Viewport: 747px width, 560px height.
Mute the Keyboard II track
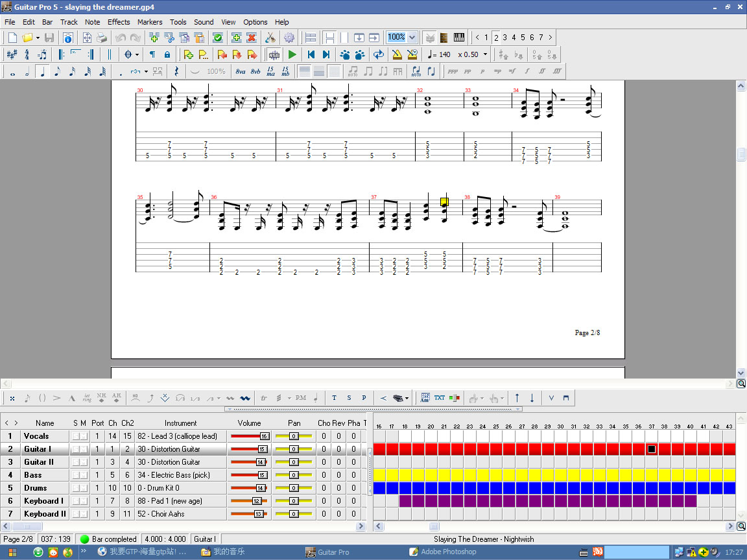pos(84,514)
